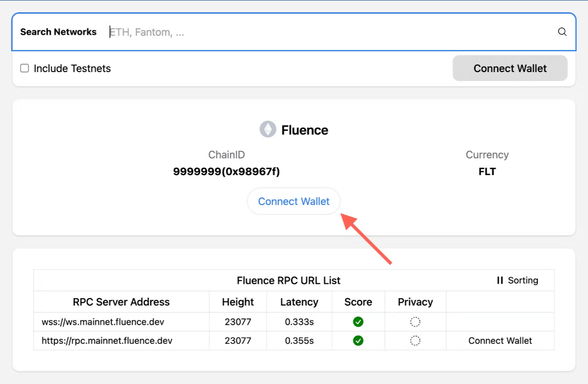588x384 pixels.
Task: Click the privacy indicator circle in the wss row
Action: pyautogui.click(x=415, y=322)
